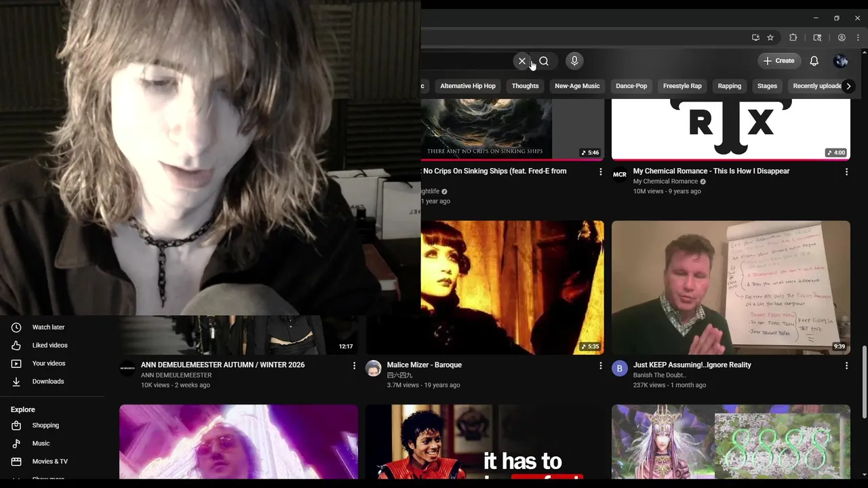This screenshot has width=868, height=488.
Task: Play the 'it has to' Michael Jackson thumbnail
Action: pyautogui.click(x=485, y=442)
